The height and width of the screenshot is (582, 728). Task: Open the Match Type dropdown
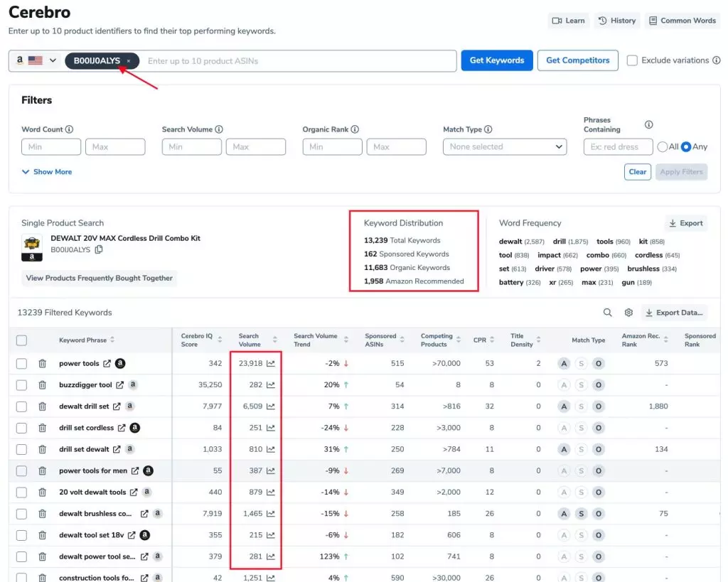505,147
